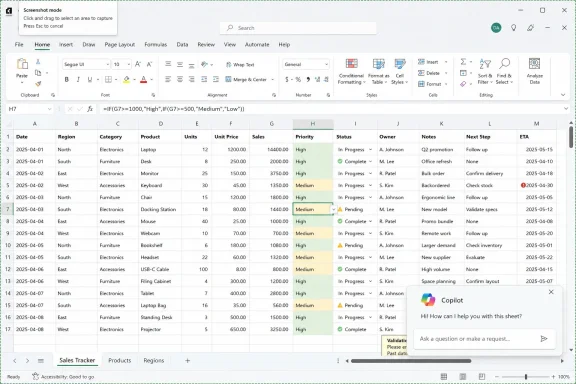
Task: Close the Copilot panel
Action: tap(551, 292)
